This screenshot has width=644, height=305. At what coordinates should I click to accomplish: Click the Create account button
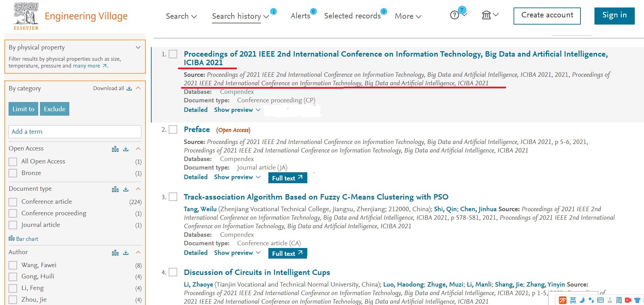click(547, 16)
